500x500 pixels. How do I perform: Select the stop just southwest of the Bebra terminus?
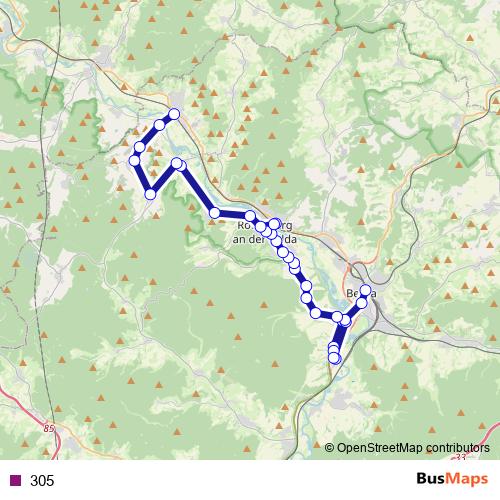pos(362,303)
